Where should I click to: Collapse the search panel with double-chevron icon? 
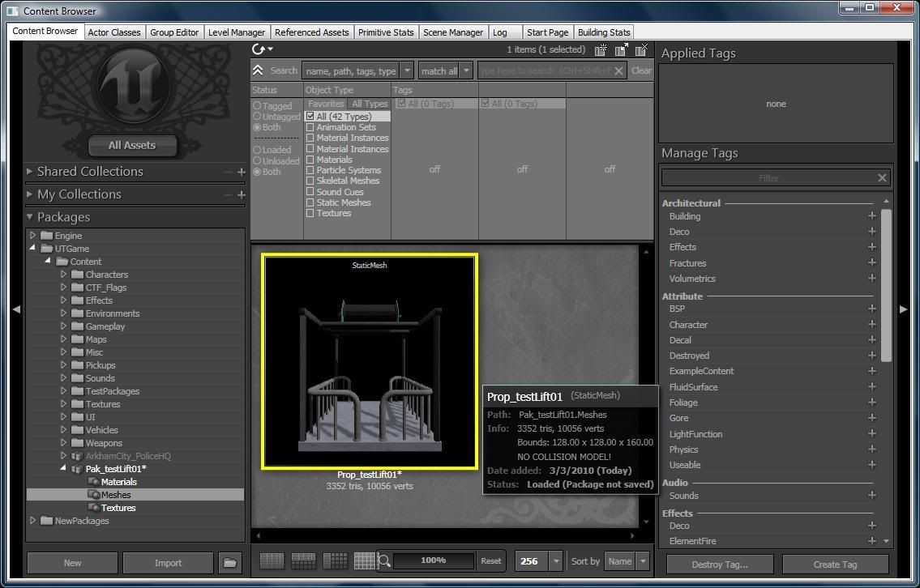[x=258, y=70]
